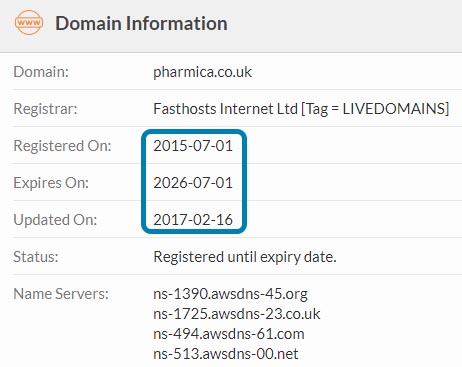Click the orange www globe icon

pos(29,22)
